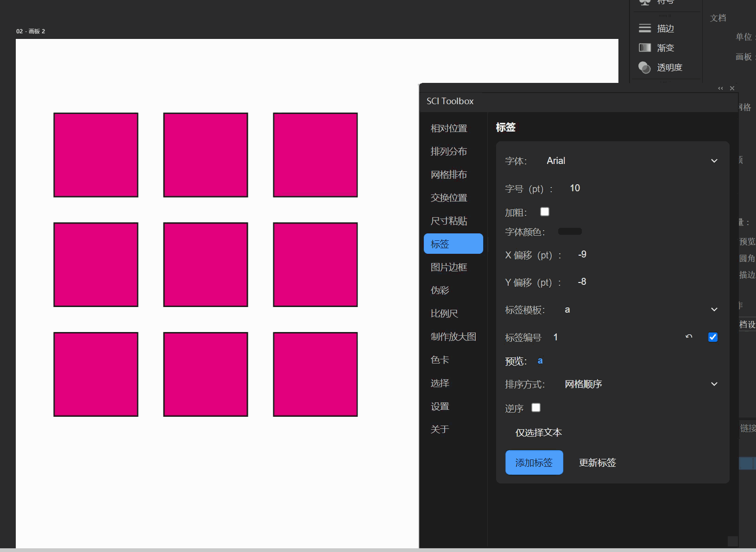The width and height of the screenshot is (756, 552).
Task: Open the Gradient (渐变) panel icon
Action: [645, 48]
